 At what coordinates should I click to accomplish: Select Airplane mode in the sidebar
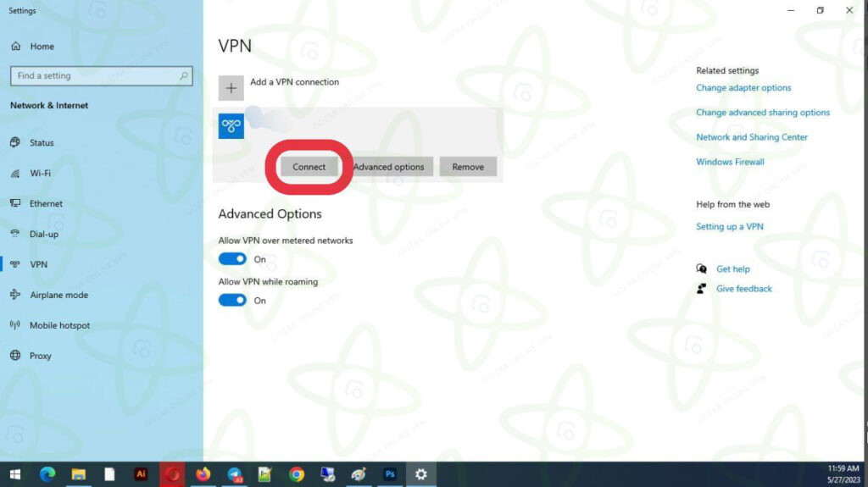(x=58, y=296)
